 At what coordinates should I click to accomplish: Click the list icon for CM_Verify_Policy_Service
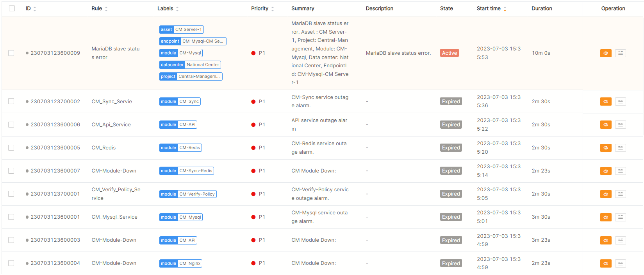pyautogui.click(x=620, y=194)
